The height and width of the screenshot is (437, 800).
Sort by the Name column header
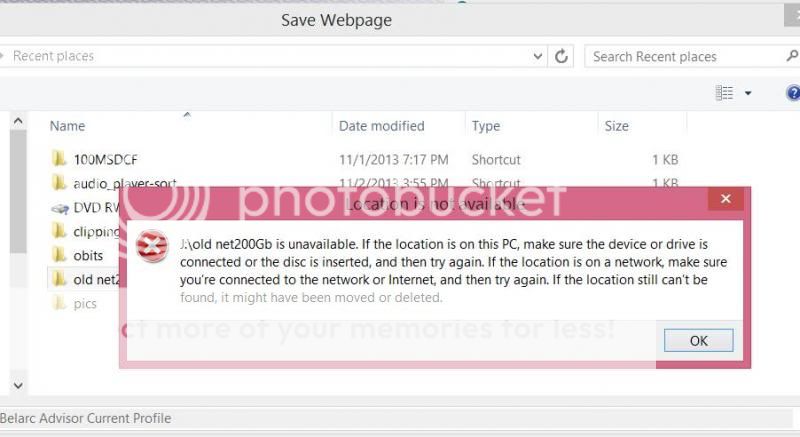point(67,126)
